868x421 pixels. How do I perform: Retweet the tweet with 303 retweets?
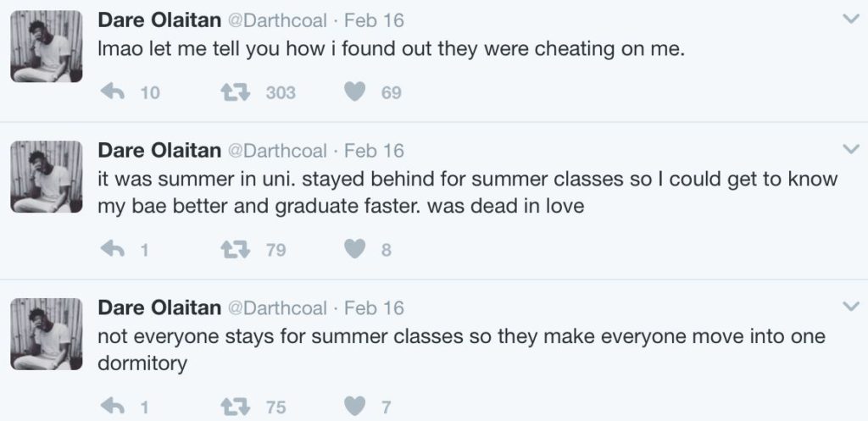[233, 92]
